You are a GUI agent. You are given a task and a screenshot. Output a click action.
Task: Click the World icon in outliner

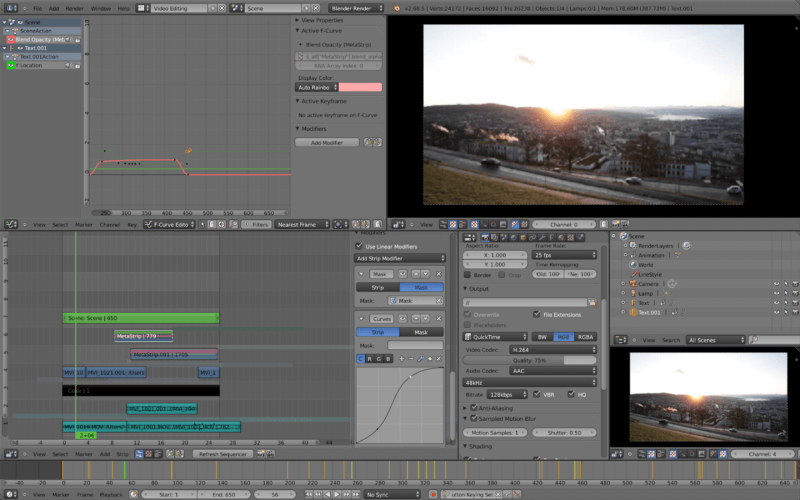632,265
